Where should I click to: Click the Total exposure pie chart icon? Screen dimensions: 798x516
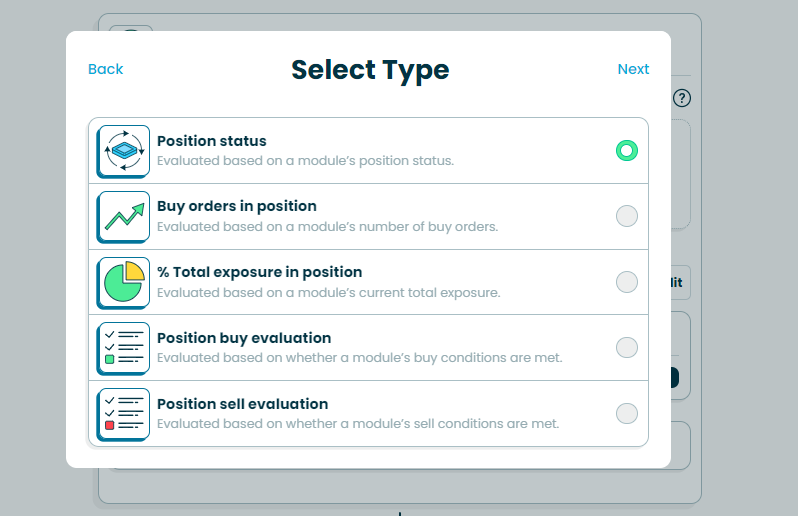click(124, 282)
